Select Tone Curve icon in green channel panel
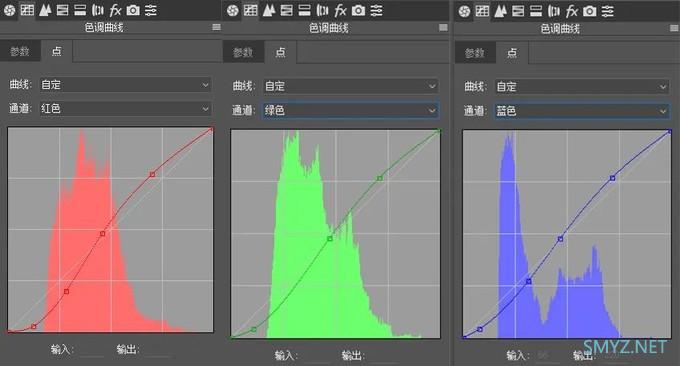The height and width of the screenshot is (366, 680). click(x=251, y=10)
